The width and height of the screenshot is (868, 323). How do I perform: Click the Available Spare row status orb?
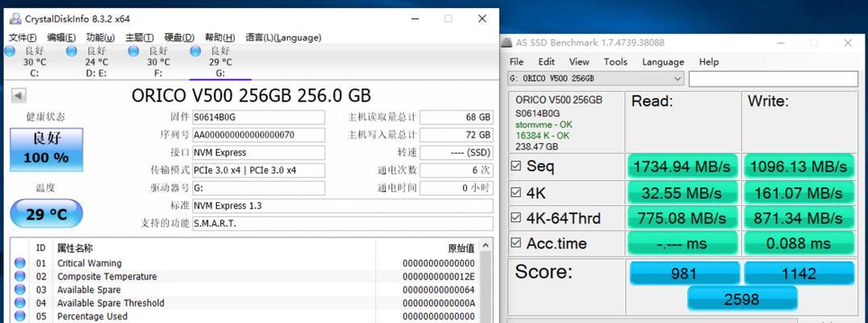20,290
